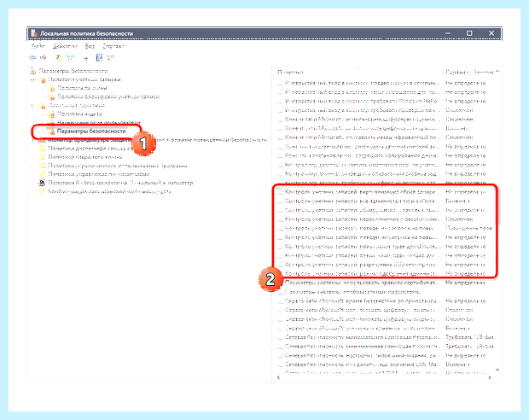Collapse the Политики учетных записей node

[32, 79]
